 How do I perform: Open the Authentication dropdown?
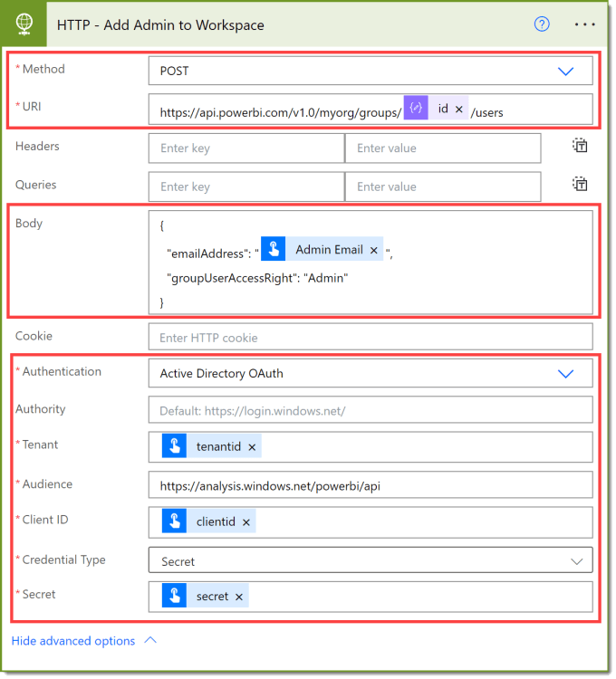371,373
